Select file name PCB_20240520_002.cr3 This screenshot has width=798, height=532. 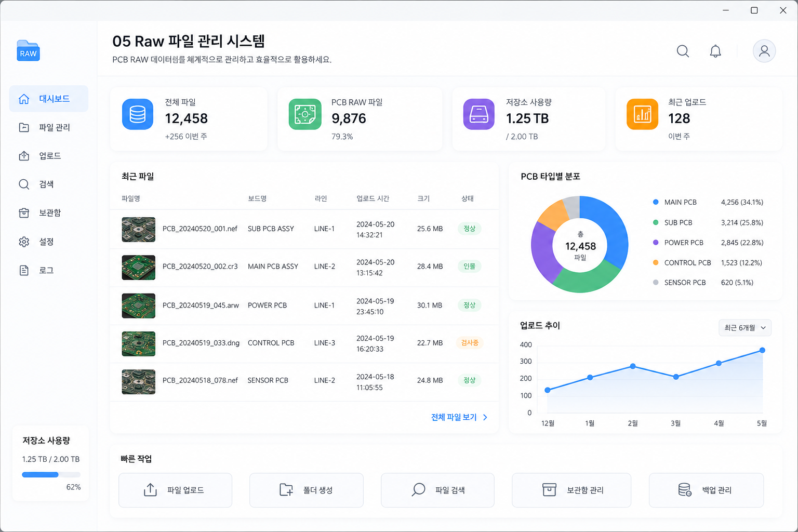200,267
